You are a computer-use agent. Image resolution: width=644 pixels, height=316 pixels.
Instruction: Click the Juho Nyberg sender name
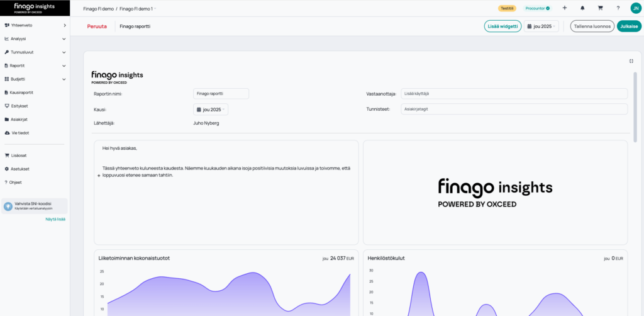pos(206,123)
